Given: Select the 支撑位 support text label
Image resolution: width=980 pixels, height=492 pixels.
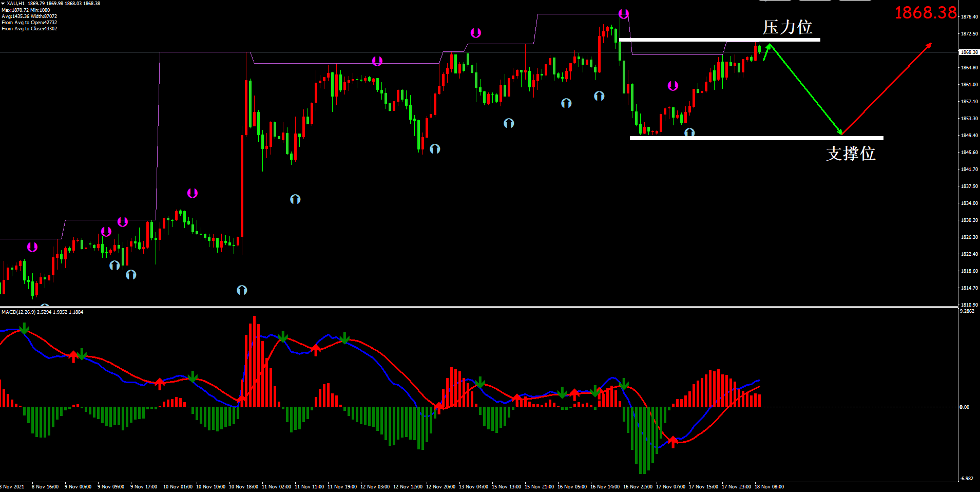Looking at the screenshot, I should click(851, 153).
